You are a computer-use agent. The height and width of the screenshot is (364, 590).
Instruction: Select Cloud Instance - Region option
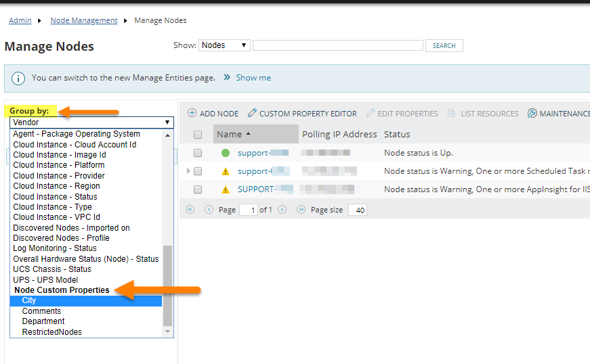click(56, 186)
